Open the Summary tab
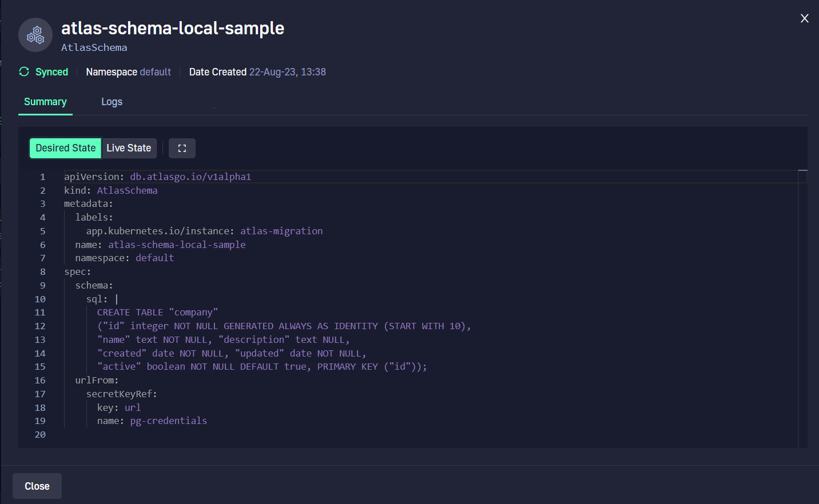The width and height of the screenshot is (819, 504). click(x=45, y=102)
